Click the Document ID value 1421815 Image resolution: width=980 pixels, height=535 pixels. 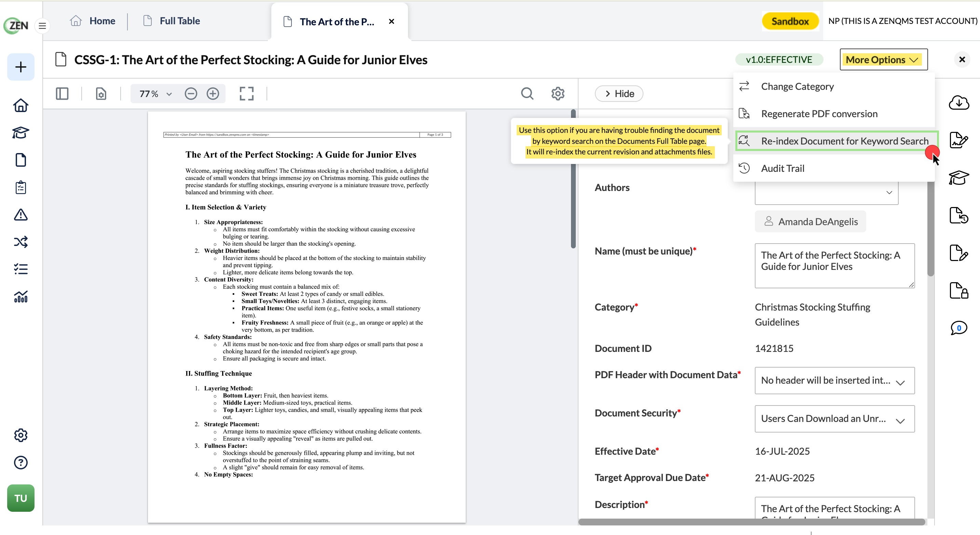tap(774, 349)
